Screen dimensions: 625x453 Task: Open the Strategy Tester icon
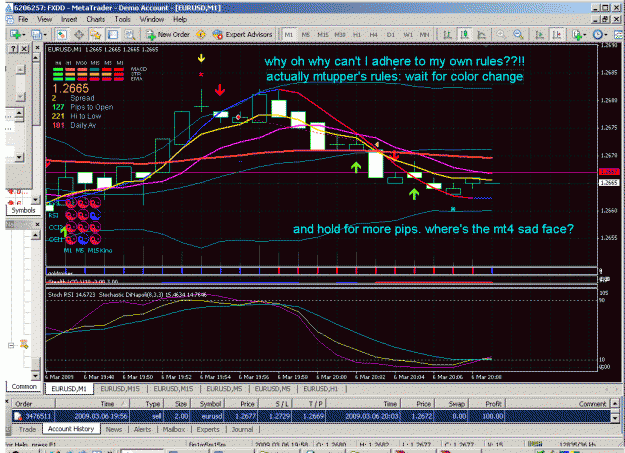coord(130,35)
